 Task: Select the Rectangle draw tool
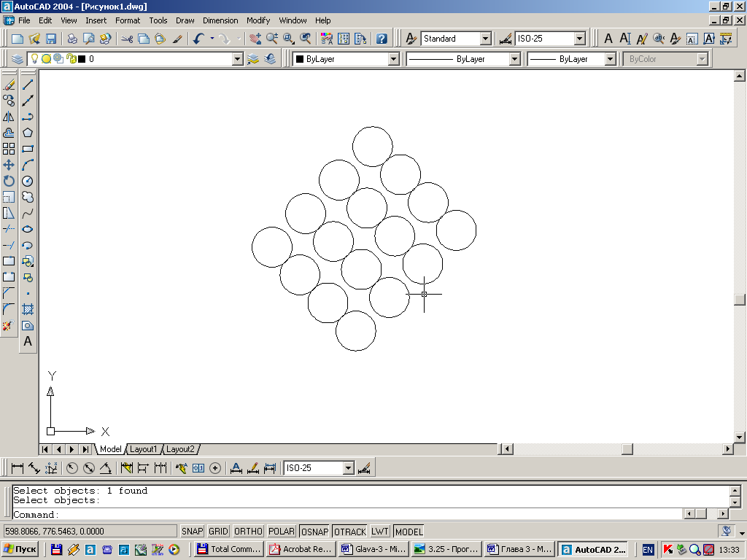click(28, 149)
